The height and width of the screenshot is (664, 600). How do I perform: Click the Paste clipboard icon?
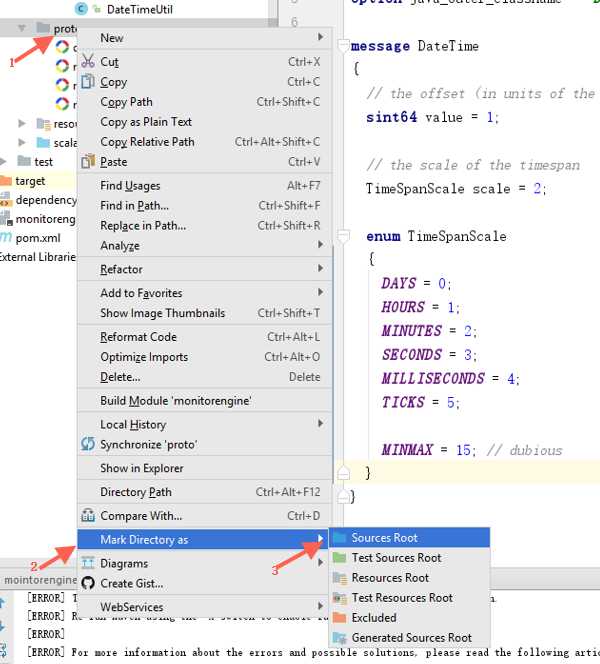pos(88,161)
